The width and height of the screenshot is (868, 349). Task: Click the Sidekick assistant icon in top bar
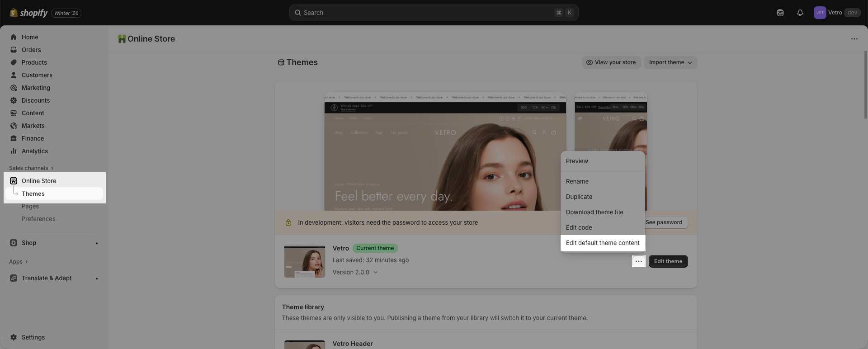(780, 13)
